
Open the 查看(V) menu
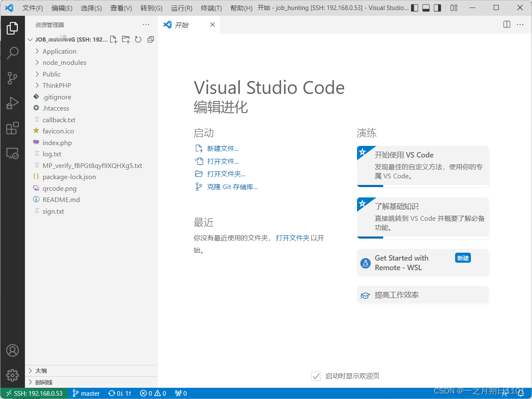(121, 8)
